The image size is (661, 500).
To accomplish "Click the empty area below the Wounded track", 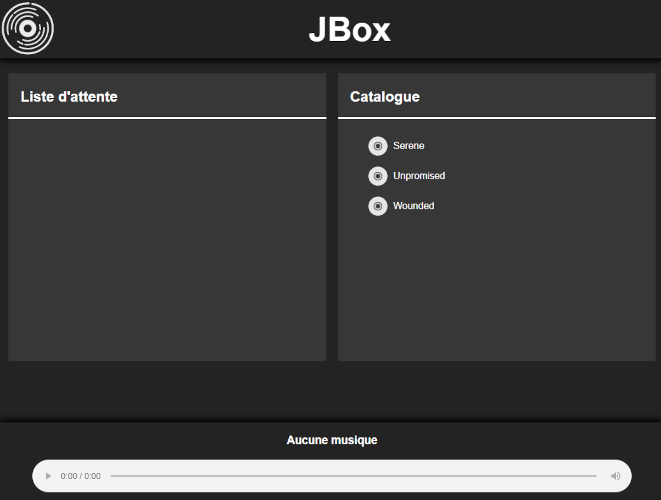I will tap(497, 291).
